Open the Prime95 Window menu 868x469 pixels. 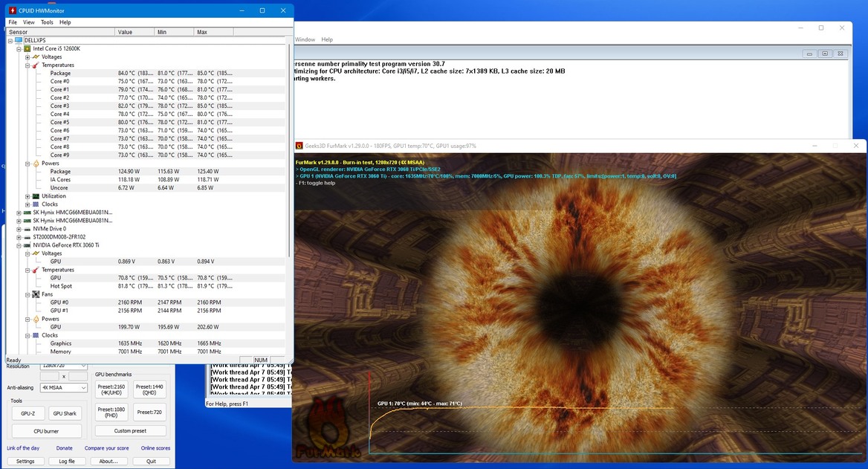(305, 39)
